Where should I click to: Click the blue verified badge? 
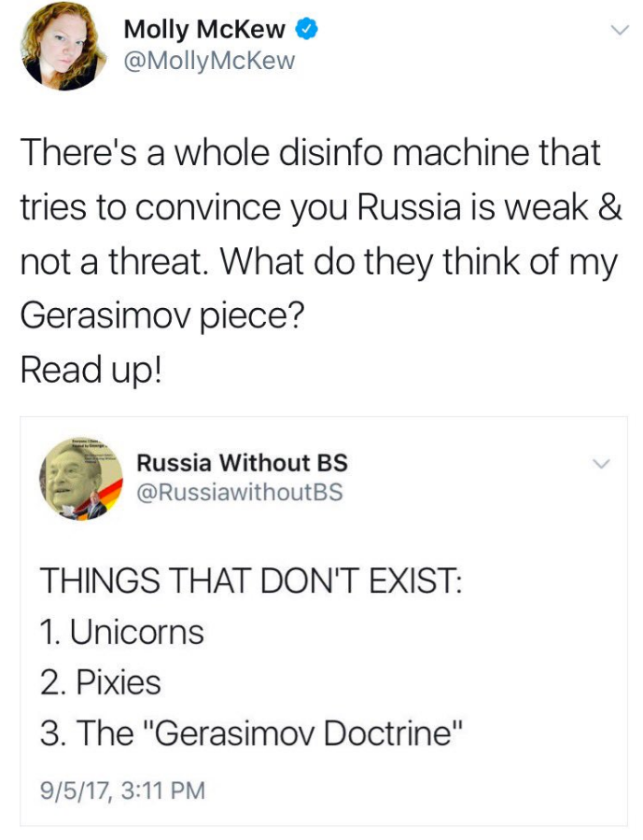click(x=307, y=29)
